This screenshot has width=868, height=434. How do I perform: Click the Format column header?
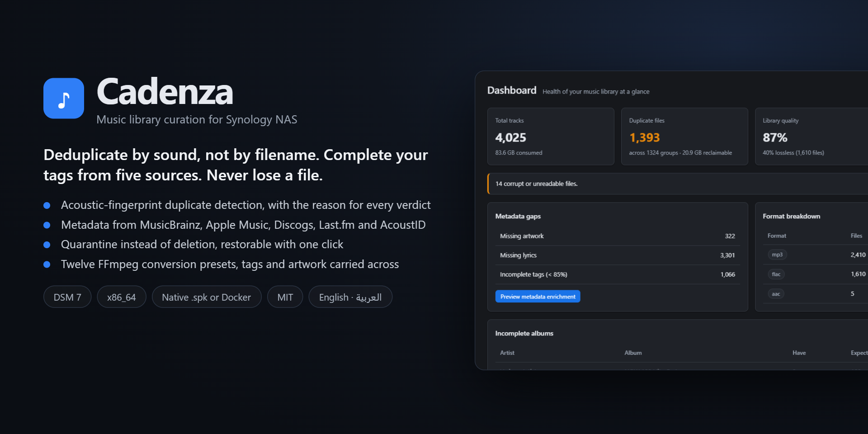tap(777, 236)
